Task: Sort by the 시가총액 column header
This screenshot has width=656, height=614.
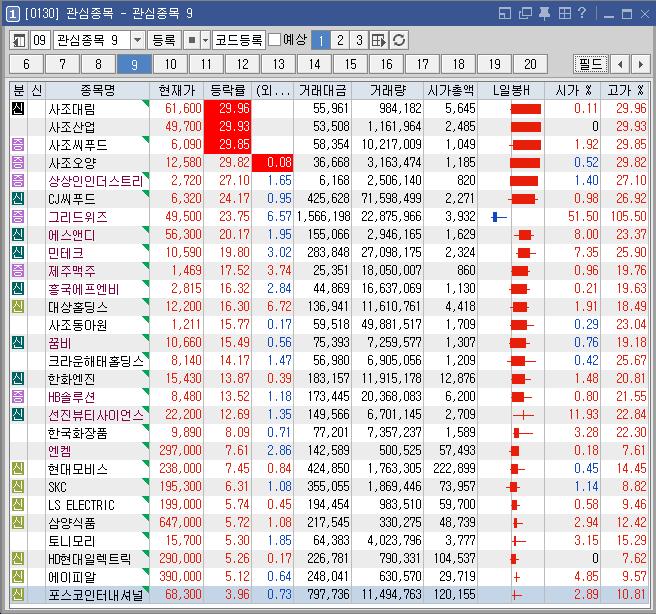Action: (450, 90)
